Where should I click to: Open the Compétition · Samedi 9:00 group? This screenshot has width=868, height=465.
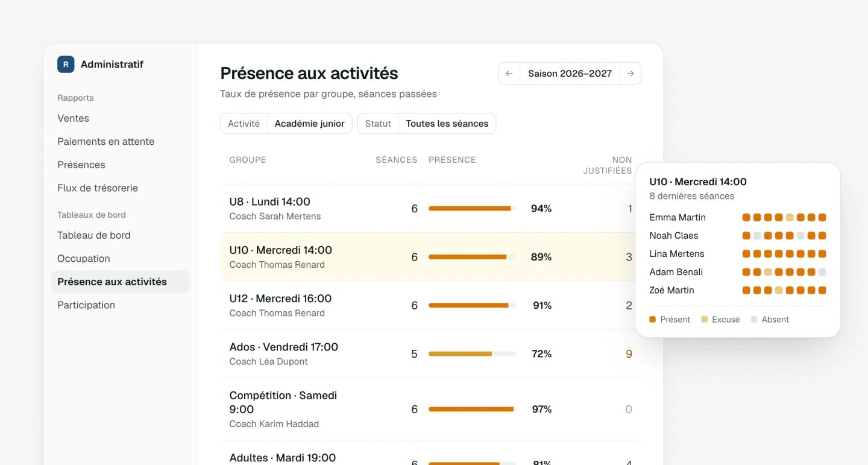(430, 409)
